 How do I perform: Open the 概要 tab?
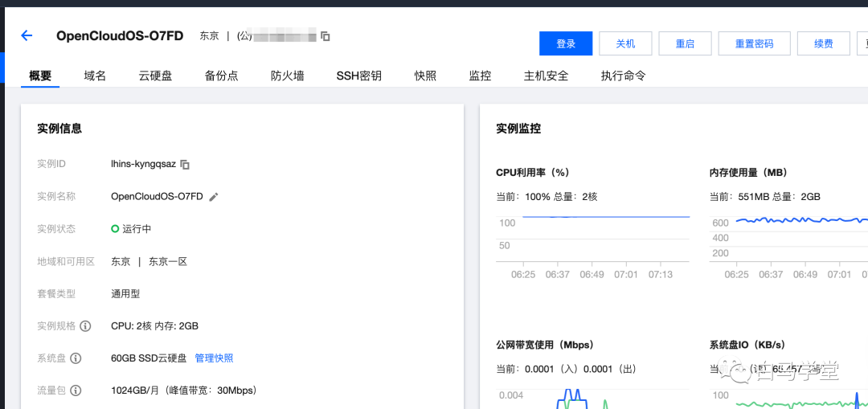(40, 76)
